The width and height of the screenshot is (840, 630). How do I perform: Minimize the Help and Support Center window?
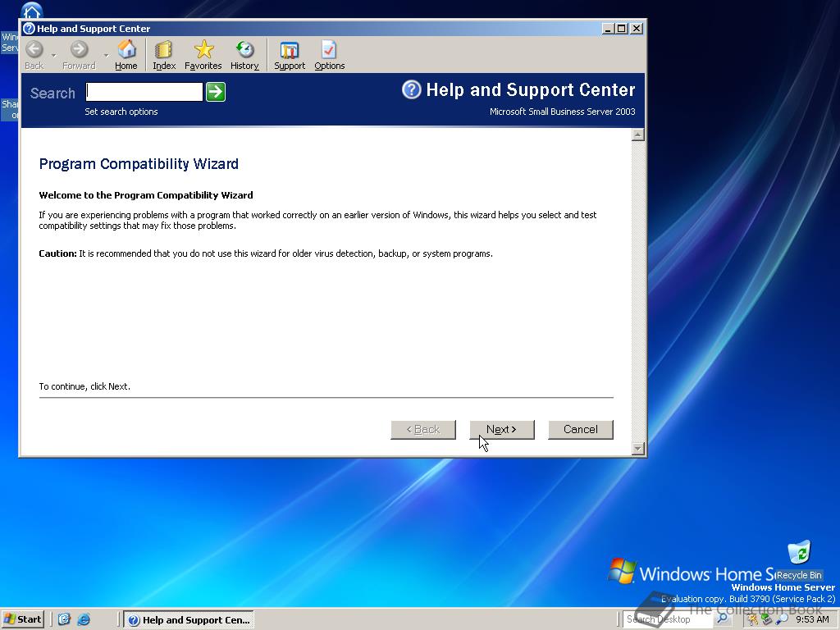point(608,29)
